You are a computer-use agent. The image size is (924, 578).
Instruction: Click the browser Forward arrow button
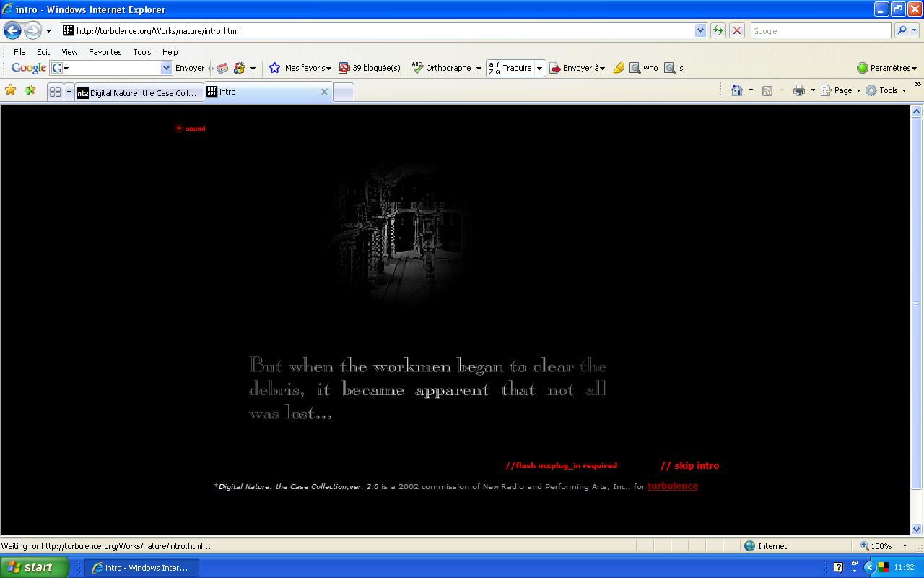point(32,30)
